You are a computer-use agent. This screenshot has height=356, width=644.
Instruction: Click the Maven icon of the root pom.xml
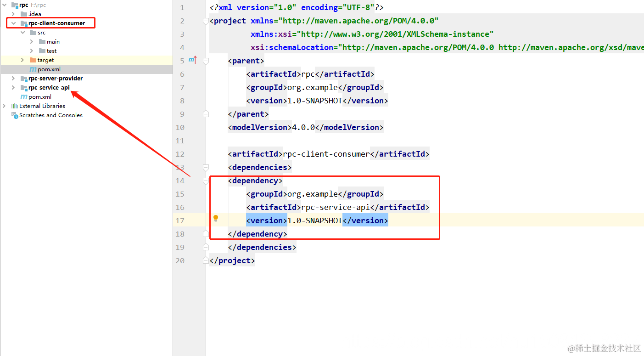point(24,97)
